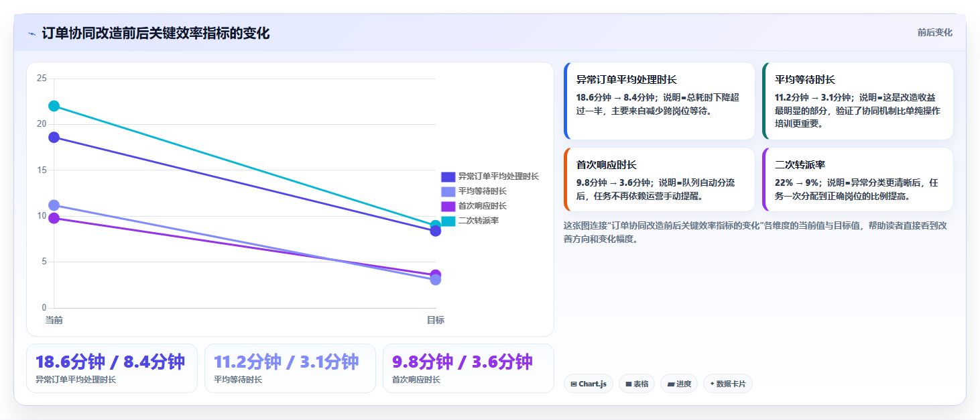The image size is (980, 420).
Task: Click legend text 异常订单平均处理时长
Action: click(499, 176)
